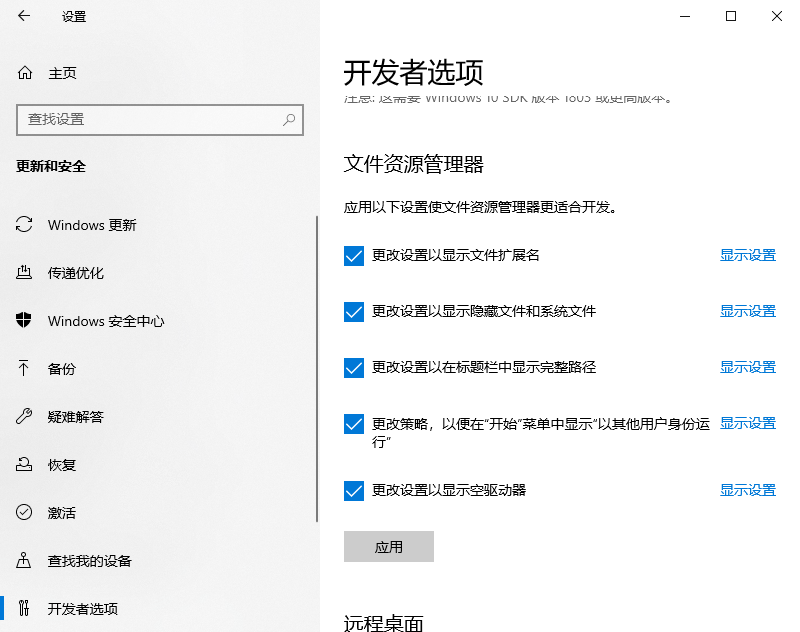Click the Windows 安全中心 shield icon
The image size is (800, 632).
(x=24, y=320)
